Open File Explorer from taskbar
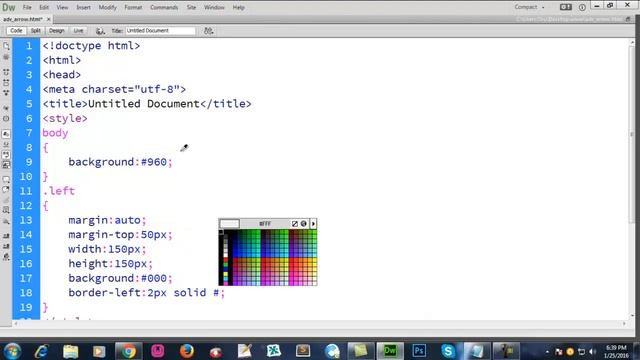The width and height of the screenshot is (640, 360). 70,351
